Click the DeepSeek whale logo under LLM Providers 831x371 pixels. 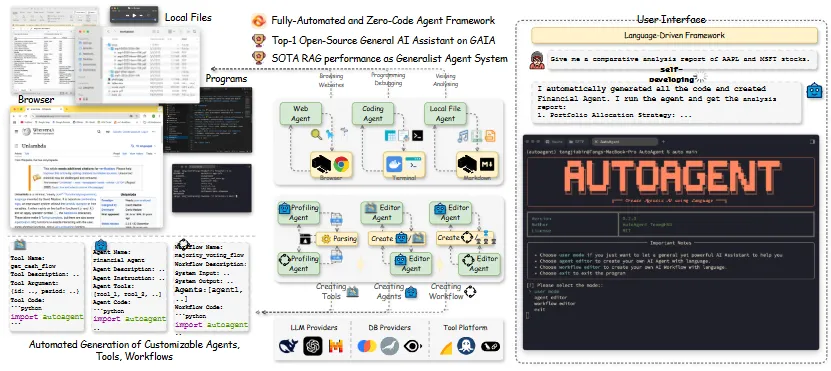[x=288, y=346]
